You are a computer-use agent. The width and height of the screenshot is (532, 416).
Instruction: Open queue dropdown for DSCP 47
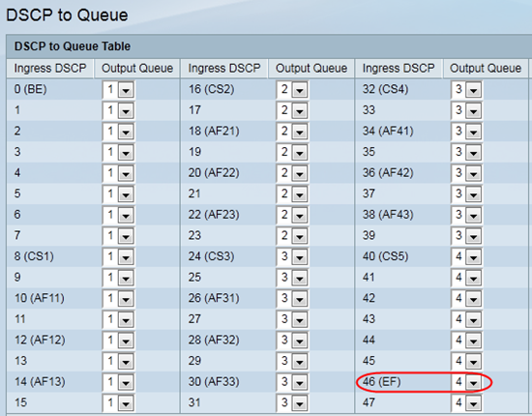466,403
